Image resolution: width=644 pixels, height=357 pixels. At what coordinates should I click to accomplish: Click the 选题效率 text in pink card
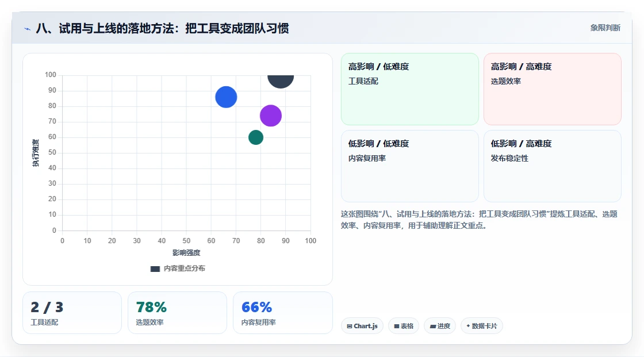pyautogui.click(x=505, y=81)
